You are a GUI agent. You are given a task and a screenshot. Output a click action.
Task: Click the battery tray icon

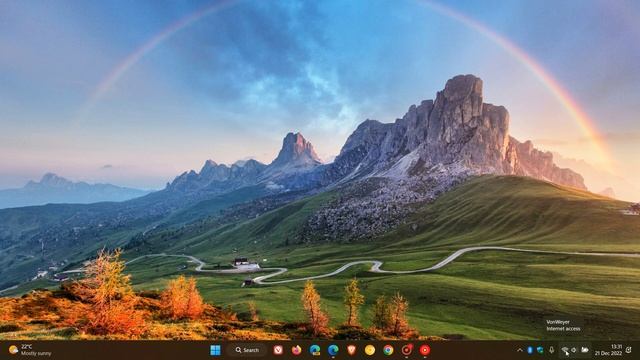coord(585,350)
